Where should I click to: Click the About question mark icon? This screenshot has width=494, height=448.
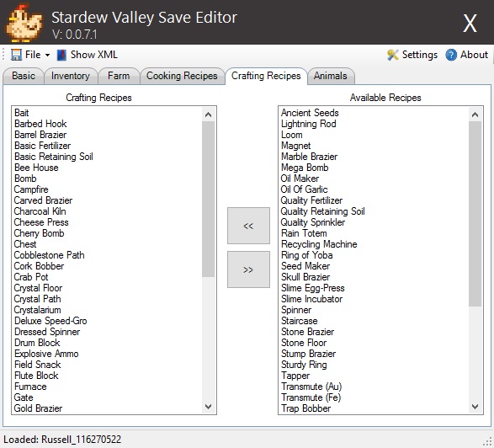point(451,55)
